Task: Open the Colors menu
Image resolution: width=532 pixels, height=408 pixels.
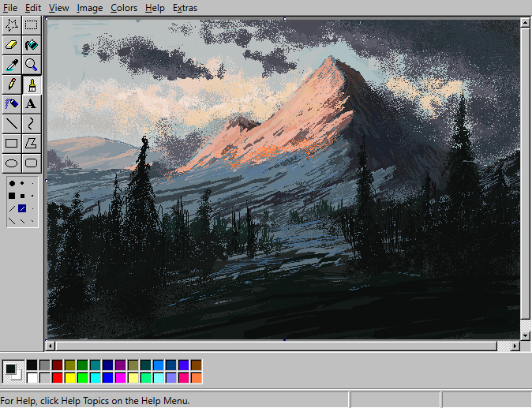Action: tap(124, 7)
